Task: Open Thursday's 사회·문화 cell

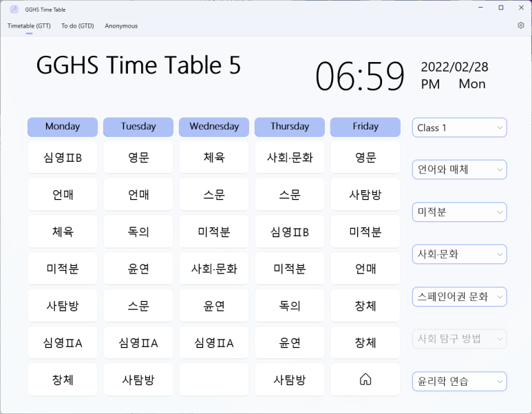Action: pos(290,157)
